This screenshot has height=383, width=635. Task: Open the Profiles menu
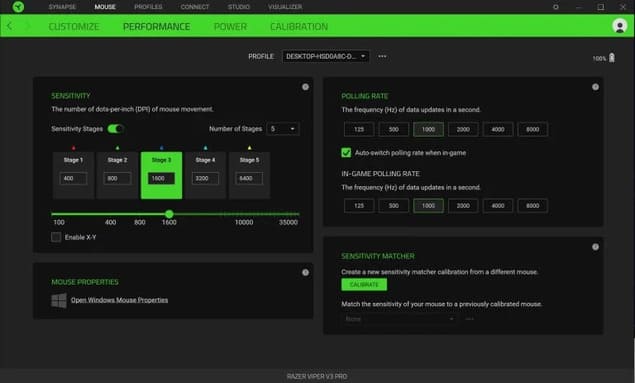pos(148,7)
